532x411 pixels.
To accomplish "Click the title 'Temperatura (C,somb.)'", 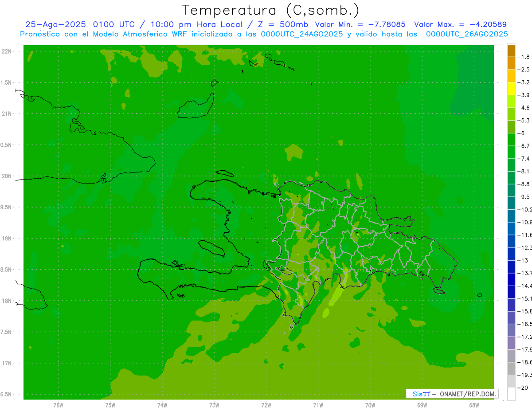I will 270,10.
